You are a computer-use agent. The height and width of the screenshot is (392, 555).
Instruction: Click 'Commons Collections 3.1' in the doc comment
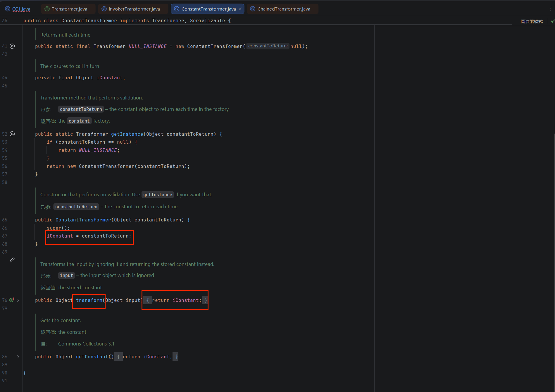pyautogui.click(x=86, y=344)
